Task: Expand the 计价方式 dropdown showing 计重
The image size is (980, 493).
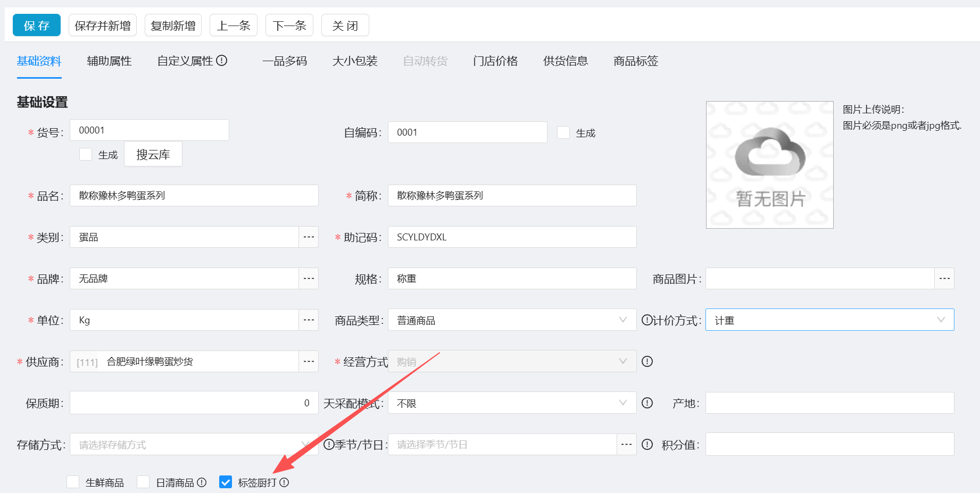Action: 830,320
